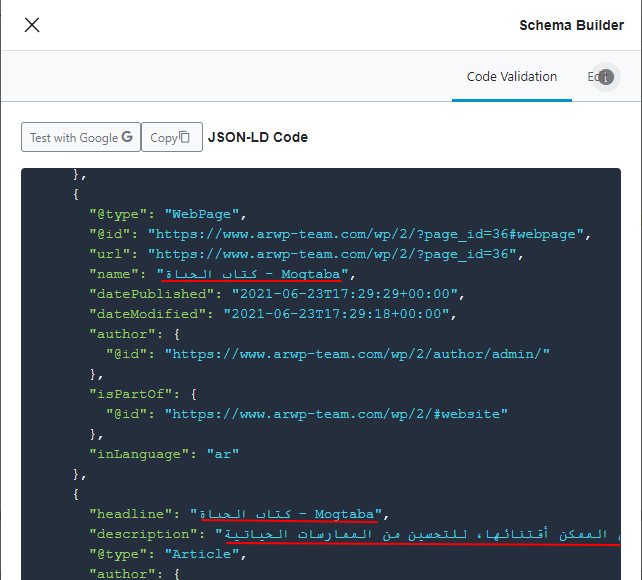The width and height of the screenshot is (642, 580).
Task: Click the Google G icon in the test button
Action: point(127,137)
